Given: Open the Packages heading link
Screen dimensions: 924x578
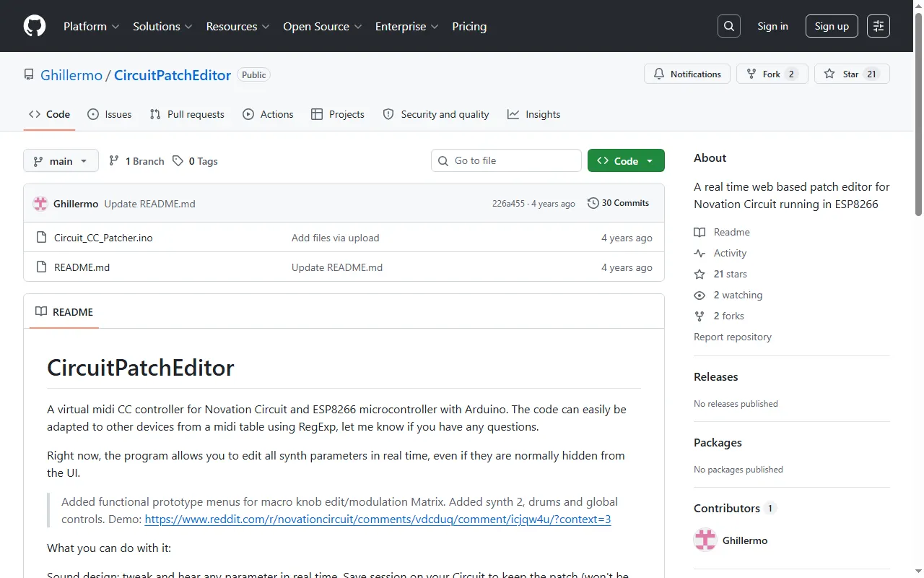Looking at the screenshot, I should click(718, 442).
